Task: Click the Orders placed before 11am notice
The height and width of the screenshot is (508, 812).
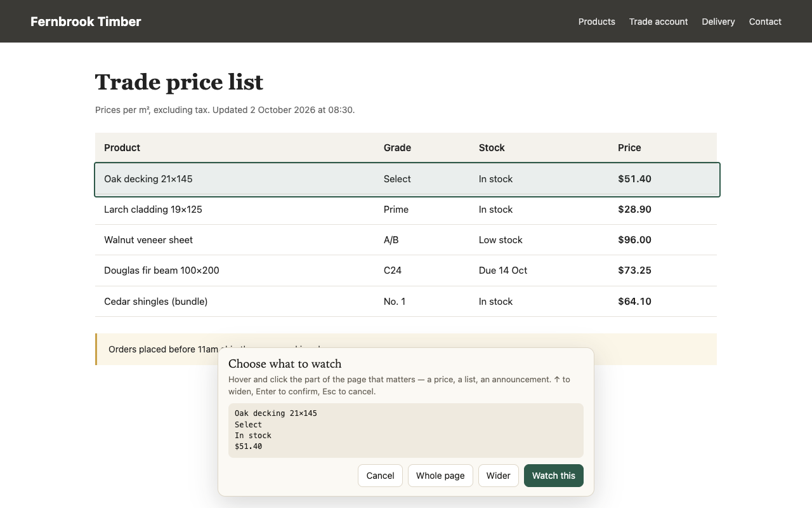Action: [x=406, y=349]
